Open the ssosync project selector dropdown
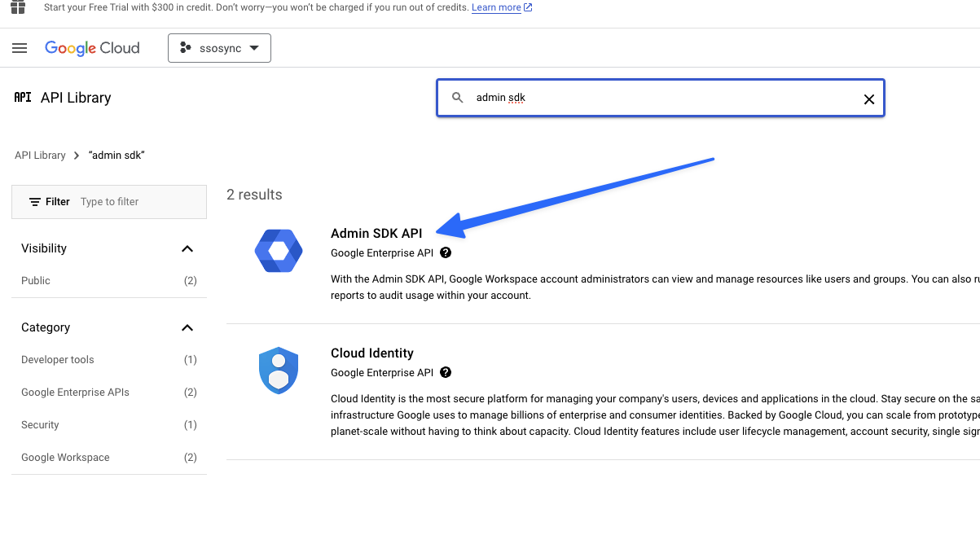 coord(219,48)
